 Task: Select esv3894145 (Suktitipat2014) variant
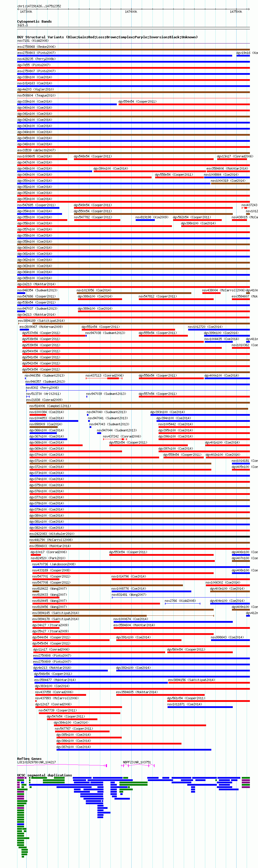(x=56, y=613)
